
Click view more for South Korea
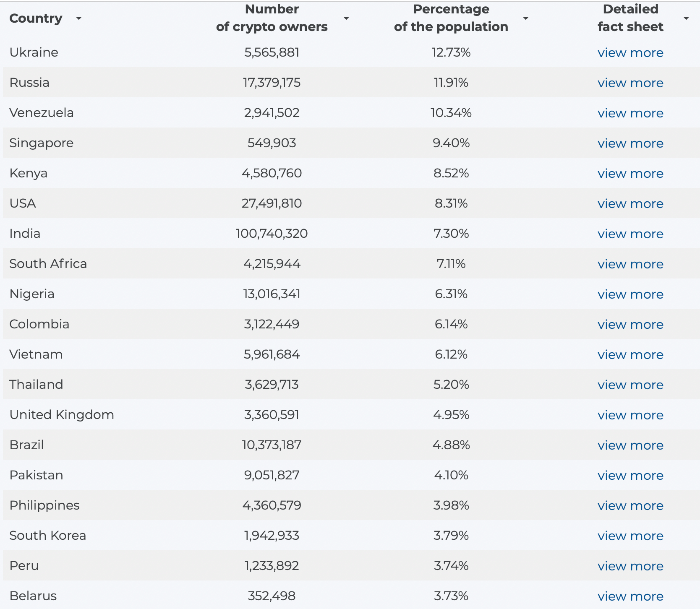point(630,536)
